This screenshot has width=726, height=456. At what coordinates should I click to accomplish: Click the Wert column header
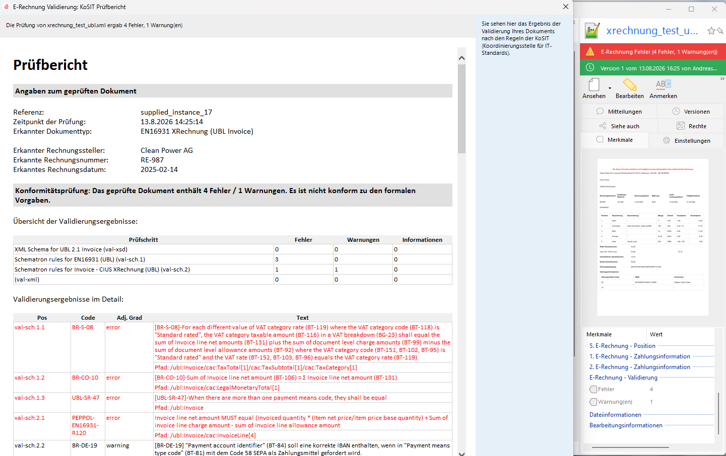coord(656,334)
